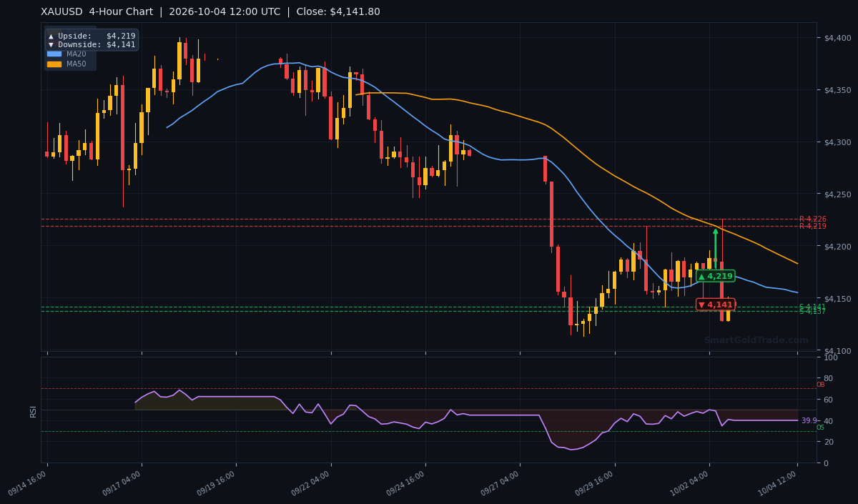Click the 09/14 16:00 date label
This screenshot has width=858, height=504.
pyautogui.click(x=27, y=483)
